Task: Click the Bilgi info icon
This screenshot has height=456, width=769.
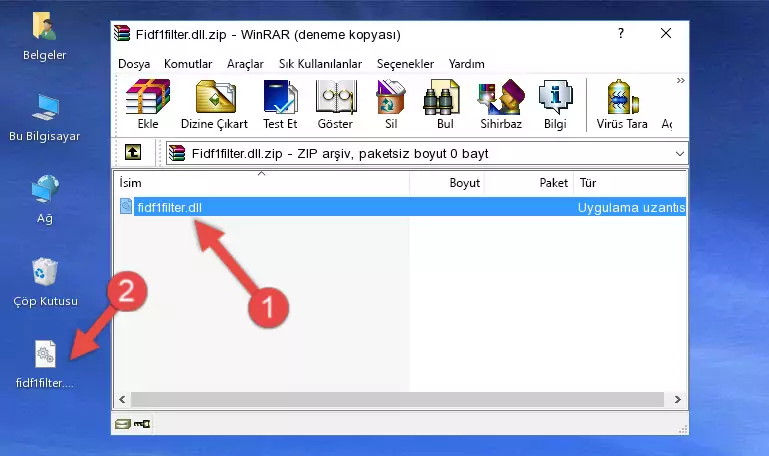Action: point(555,97)
